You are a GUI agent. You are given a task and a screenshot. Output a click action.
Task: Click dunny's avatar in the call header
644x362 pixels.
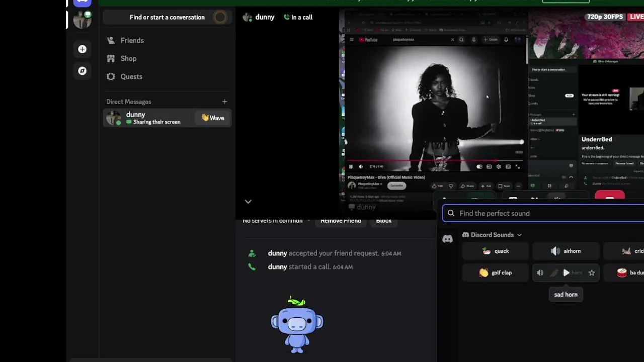247,17
